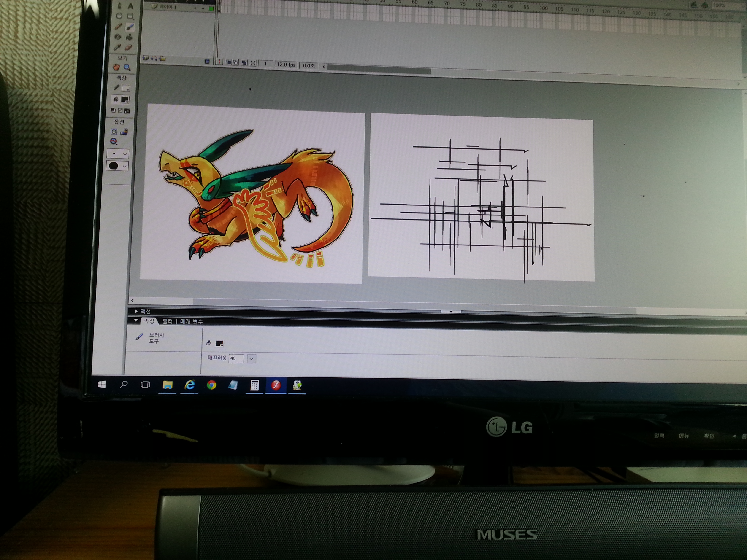Select the Hand tool under 보기
Viewport: 747px width, 560px height.
pos(116,67)
